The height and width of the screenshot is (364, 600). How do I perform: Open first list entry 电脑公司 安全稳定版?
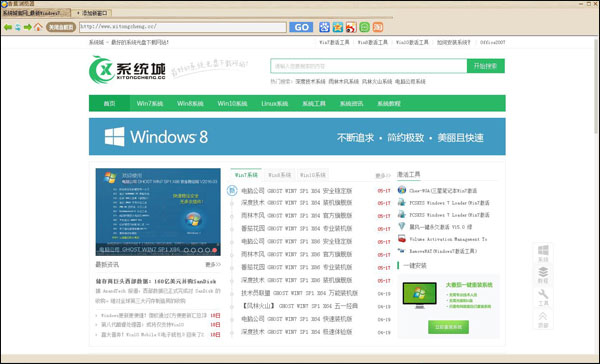tap(297, 191)
